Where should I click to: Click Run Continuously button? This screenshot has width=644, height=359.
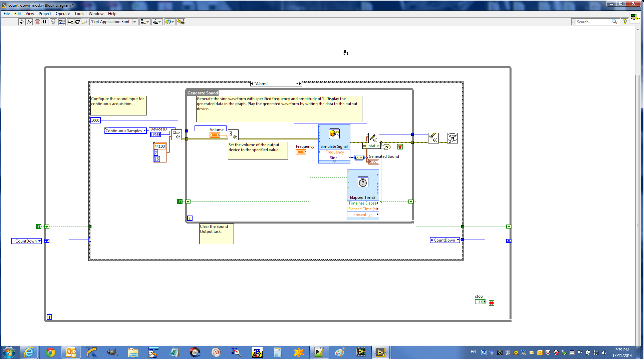point(29,22)
